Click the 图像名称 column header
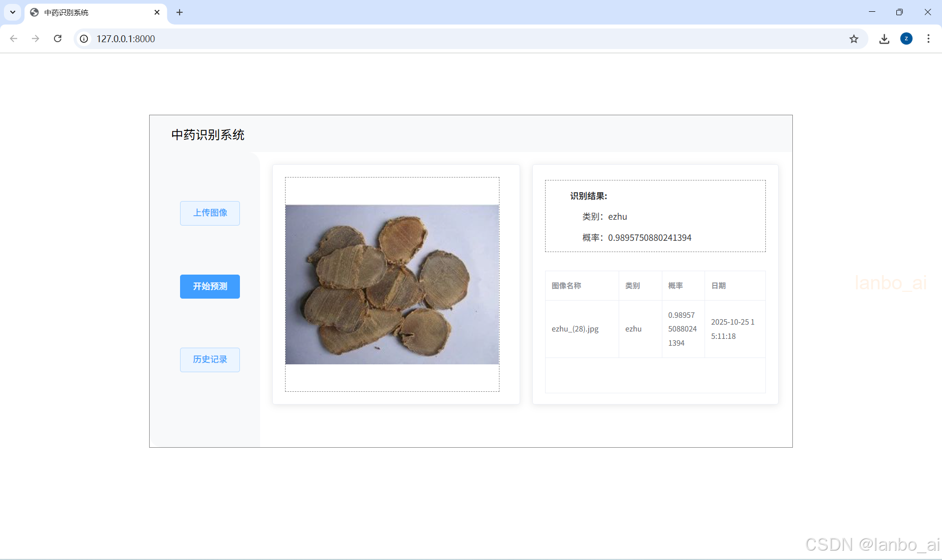This screenshot has height=560, width=942. coord(566,285)
